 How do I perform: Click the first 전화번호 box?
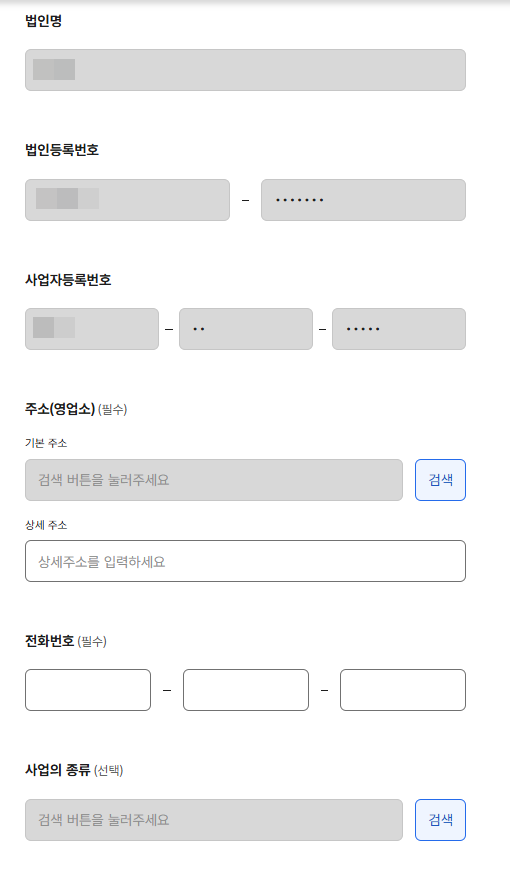point(88,690)
